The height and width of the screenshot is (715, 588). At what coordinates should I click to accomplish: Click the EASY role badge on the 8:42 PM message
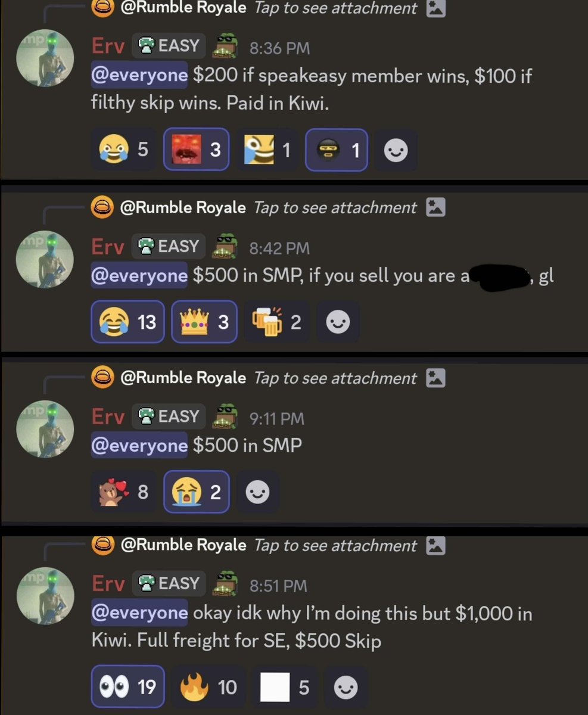click(169, 246)
